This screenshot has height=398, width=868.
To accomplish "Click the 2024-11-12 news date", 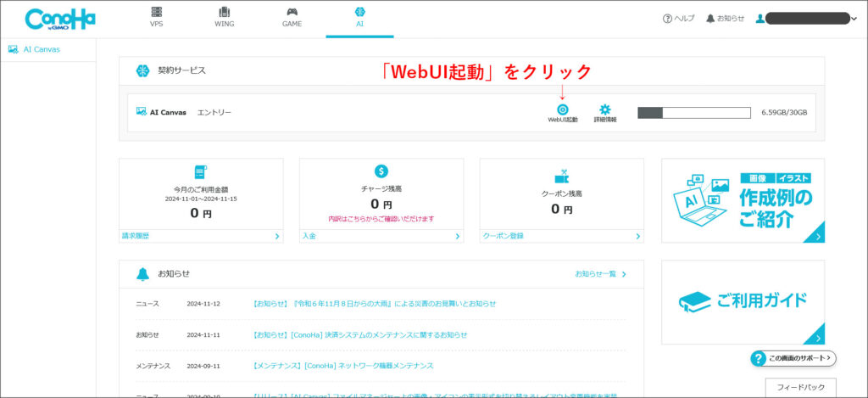I will 203,304.
